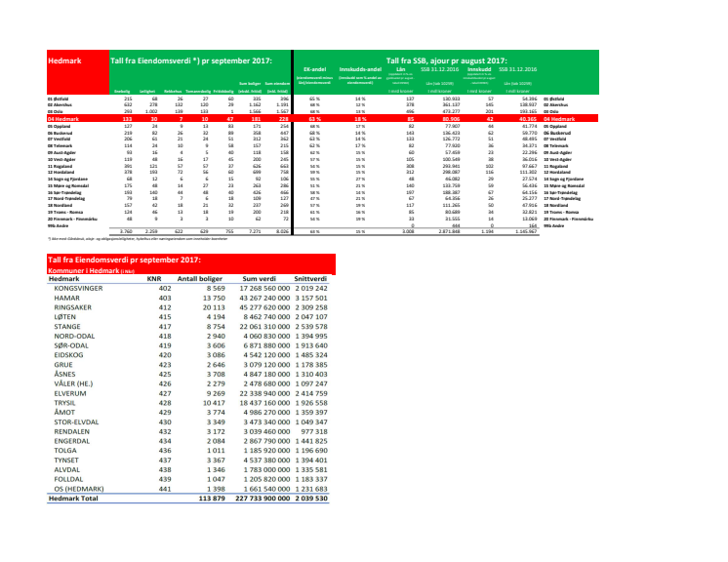Click the '03 Oslo' label left of the upper table
The width and height of the screenshot is (728, 562).
55,112
